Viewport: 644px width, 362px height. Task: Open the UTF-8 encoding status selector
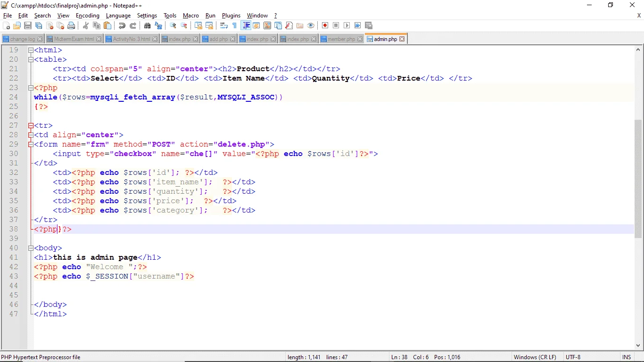[x=573, y=357]
